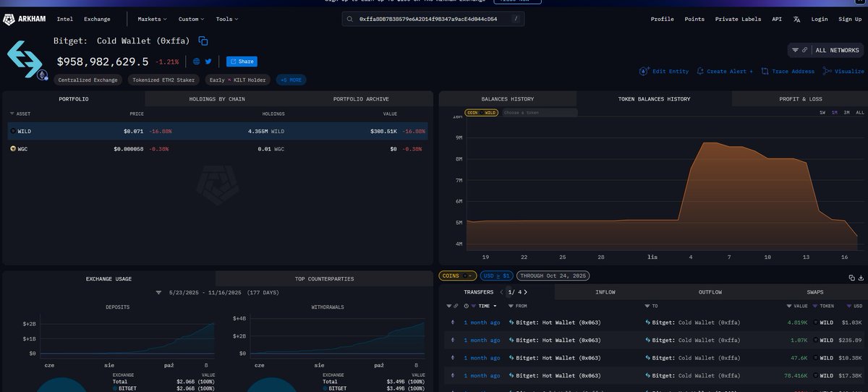Viewport: 868px width, 392px height.
Task: Click the Bitget entity logo
Action: [x=25, y=59]
